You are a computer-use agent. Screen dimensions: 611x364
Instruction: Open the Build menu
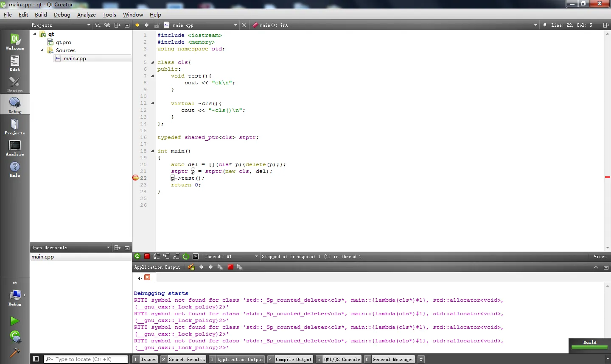(41, 14)
